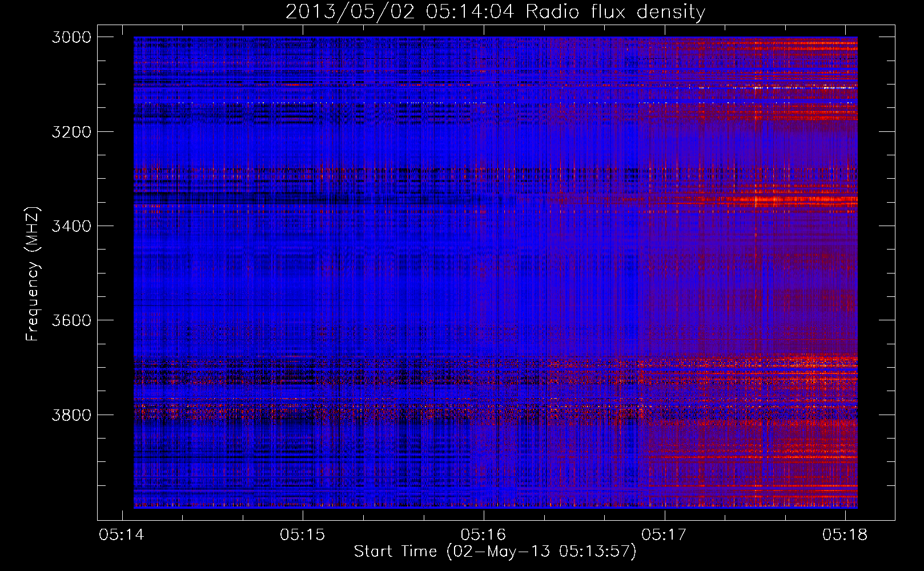Select the '3200' frequency axis label
Viewport: 924px width, 571px height.
(71, 132)
